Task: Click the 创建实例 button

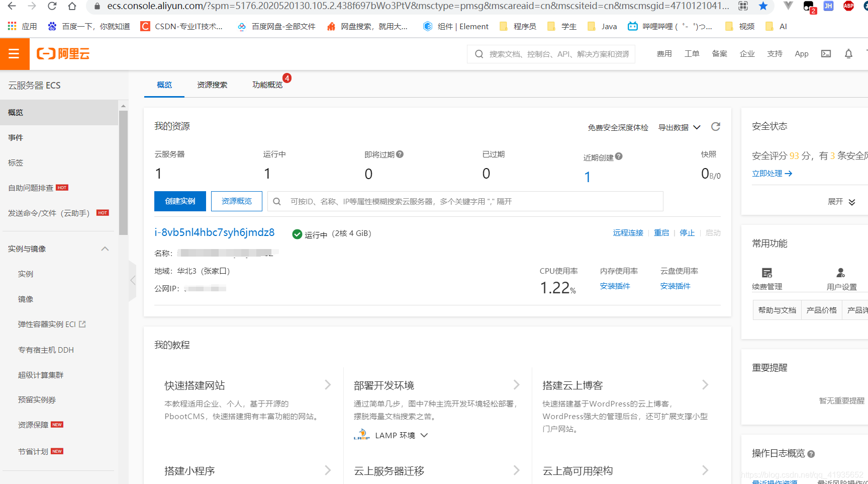Action: (180, 201)
